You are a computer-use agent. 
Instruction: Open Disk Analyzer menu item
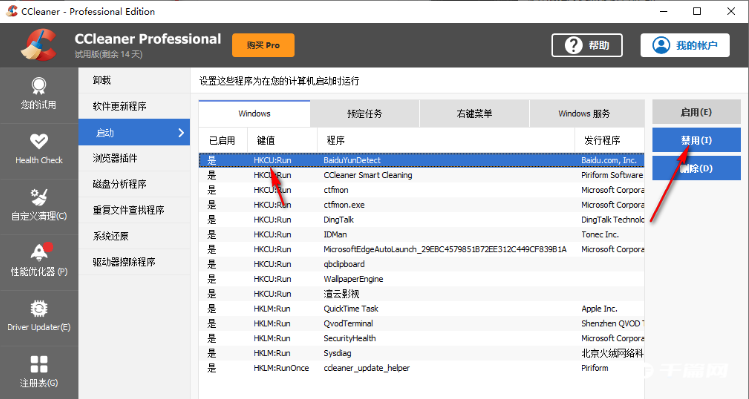tap(134, 184)
